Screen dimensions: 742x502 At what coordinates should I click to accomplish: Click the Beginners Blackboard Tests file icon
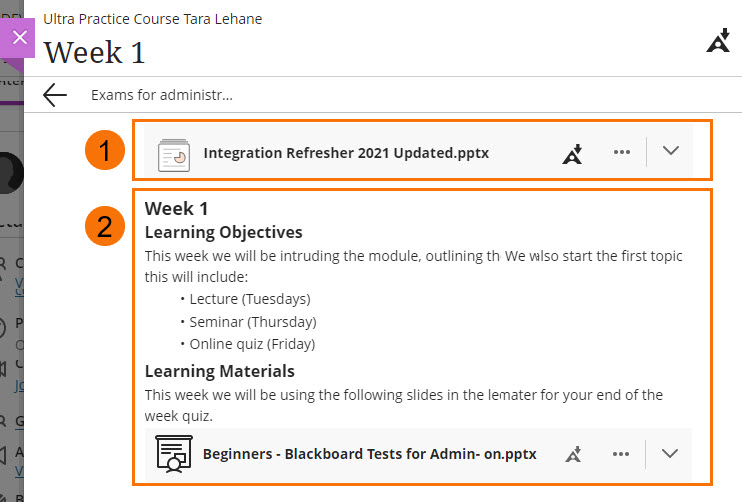pos(173,454)
